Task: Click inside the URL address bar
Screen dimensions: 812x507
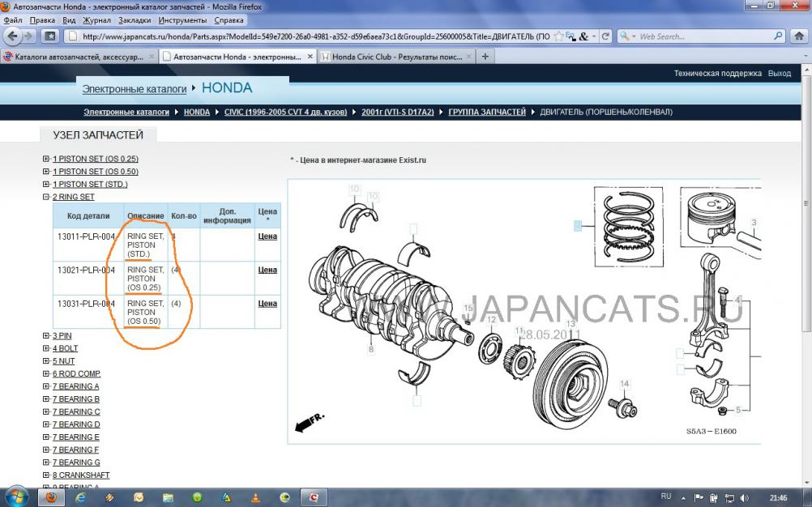Action: click(315, 36)
